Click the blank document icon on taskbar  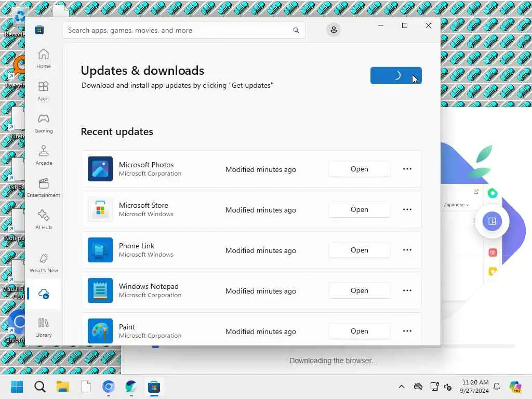tap(86, 387)
